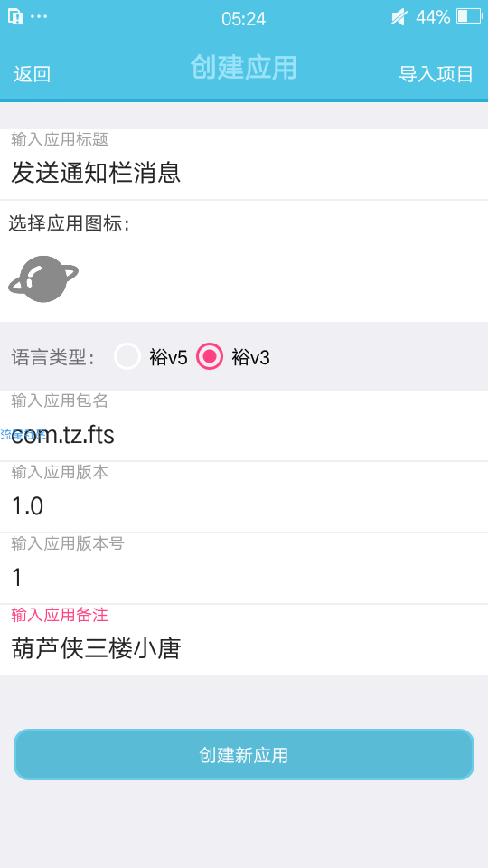Click the 裕v5 label text
This screenshot has width=488, height=868.
point(168,358)
